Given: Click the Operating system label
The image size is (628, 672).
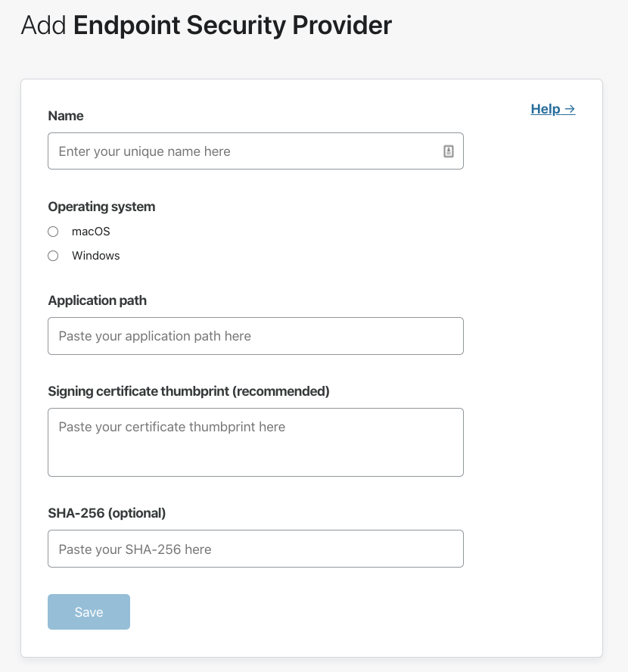Looking at the screenshot, I should pyautogui.click(x=101, y=207).
